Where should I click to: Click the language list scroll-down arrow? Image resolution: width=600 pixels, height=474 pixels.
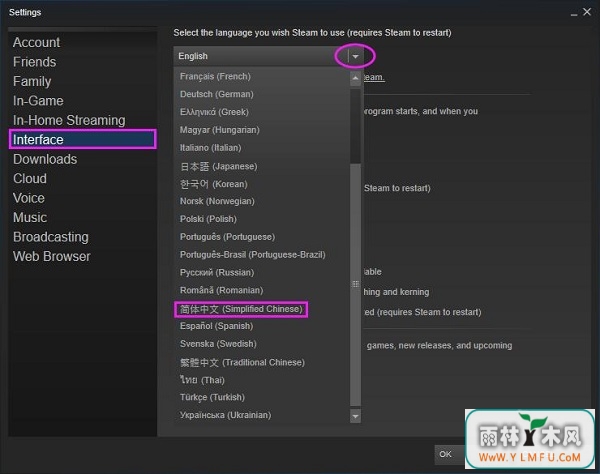point(355,416)
